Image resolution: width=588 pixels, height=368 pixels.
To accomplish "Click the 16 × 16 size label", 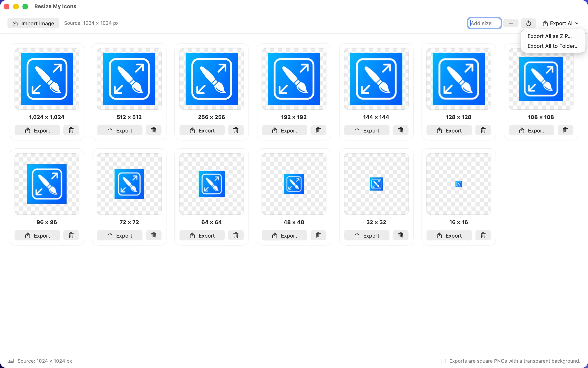I will click(x=459, y=222).
